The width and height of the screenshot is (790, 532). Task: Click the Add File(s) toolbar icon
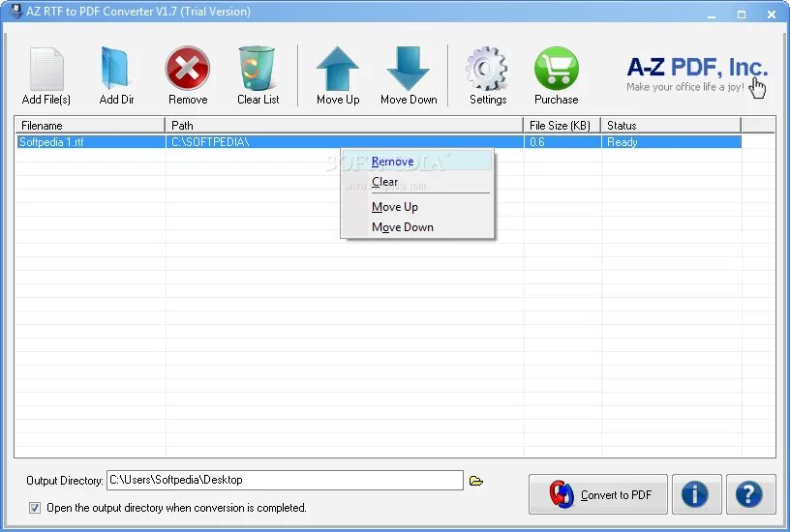[x=46, y=69]
